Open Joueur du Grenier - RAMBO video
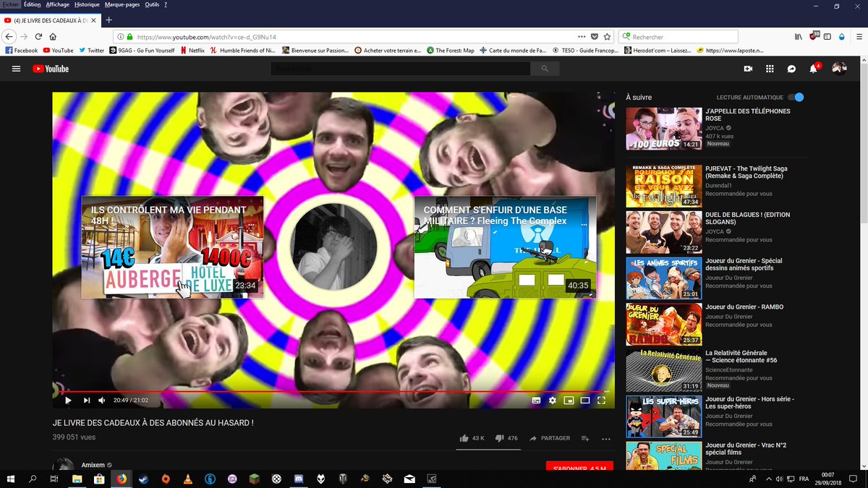The height and width of the screenshot is (488, 868). [744, 307]
